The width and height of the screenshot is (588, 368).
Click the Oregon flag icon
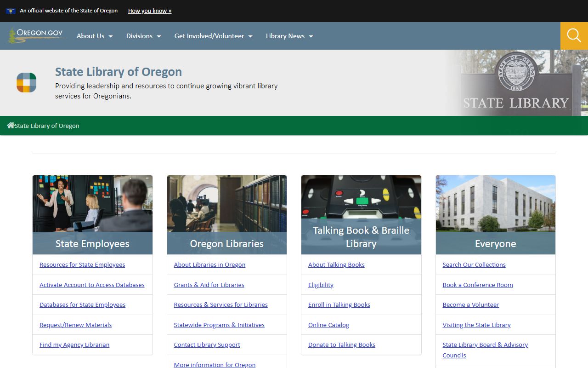[11, 11]
